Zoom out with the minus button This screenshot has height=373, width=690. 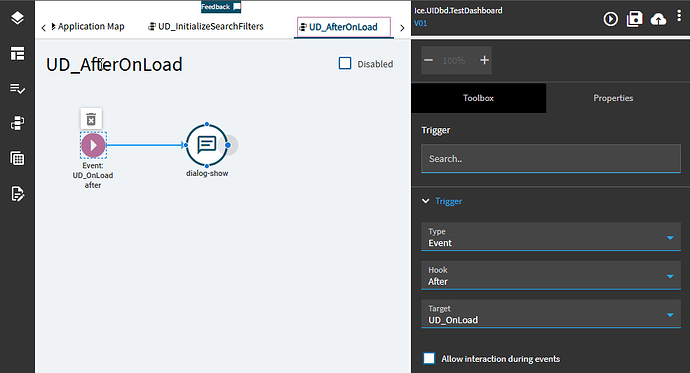429,60
